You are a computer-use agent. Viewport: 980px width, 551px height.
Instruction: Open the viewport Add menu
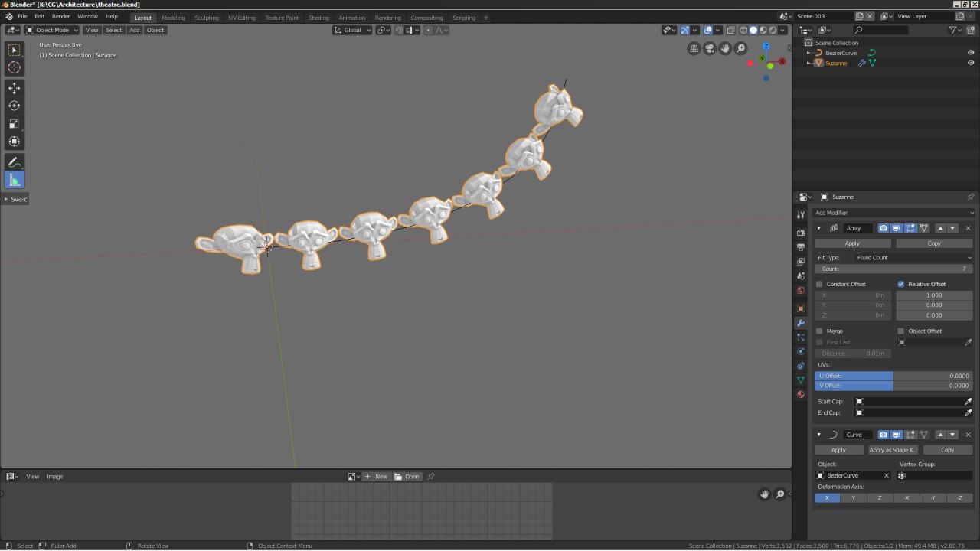134,30
